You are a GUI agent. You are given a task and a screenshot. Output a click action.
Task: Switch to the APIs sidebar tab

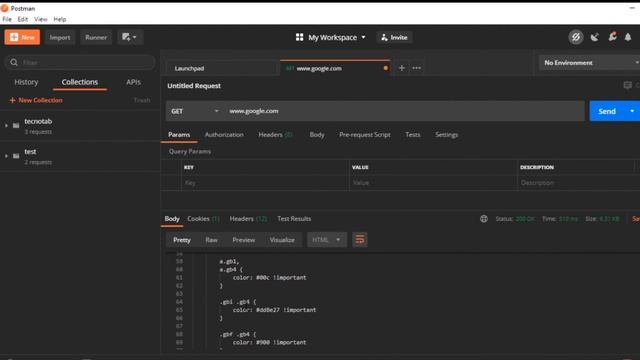(x=133, y=82)
